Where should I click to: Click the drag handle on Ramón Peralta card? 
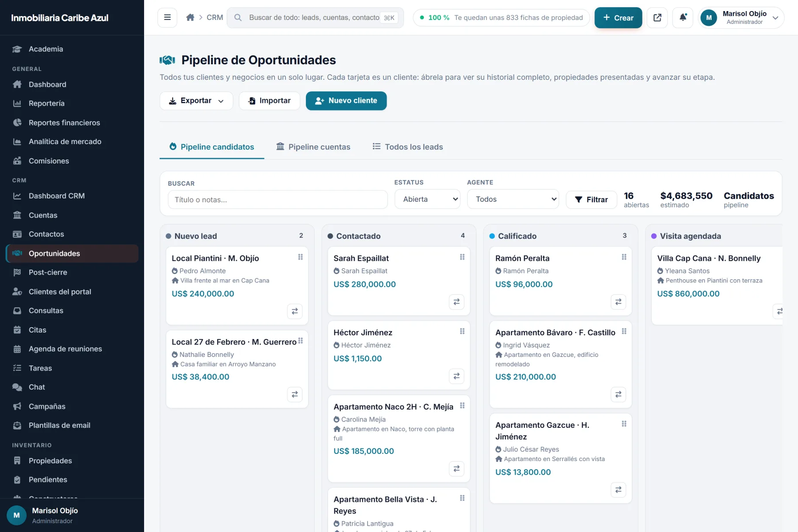click(x=624, y=257)
